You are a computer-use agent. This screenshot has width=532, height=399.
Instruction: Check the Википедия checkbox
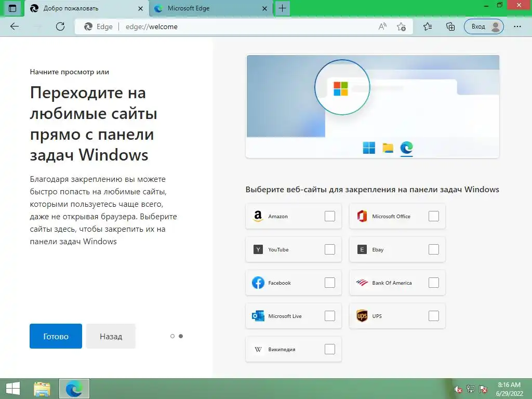click(x=330, y=349)
